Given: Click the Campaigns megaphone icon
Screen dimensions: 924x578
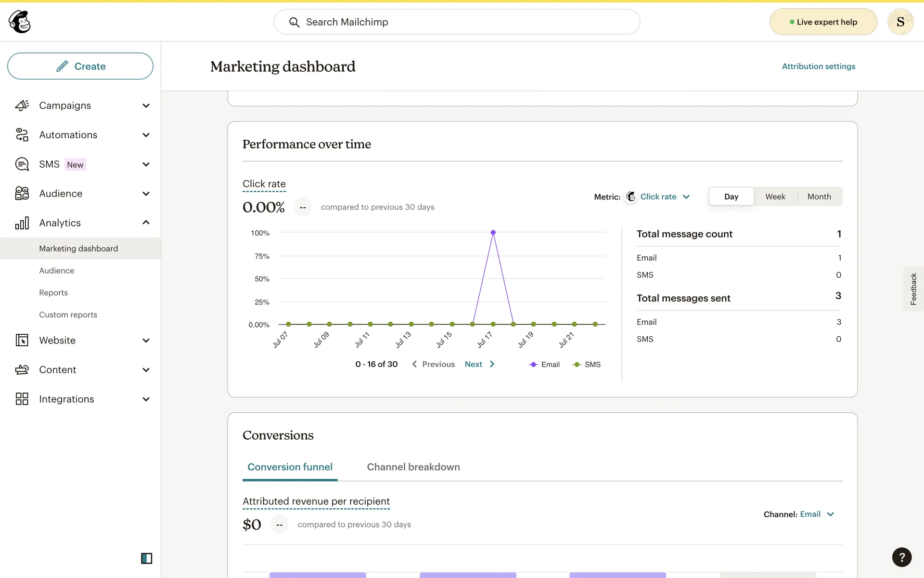Looking at the screenshot, I should point(22,105).
